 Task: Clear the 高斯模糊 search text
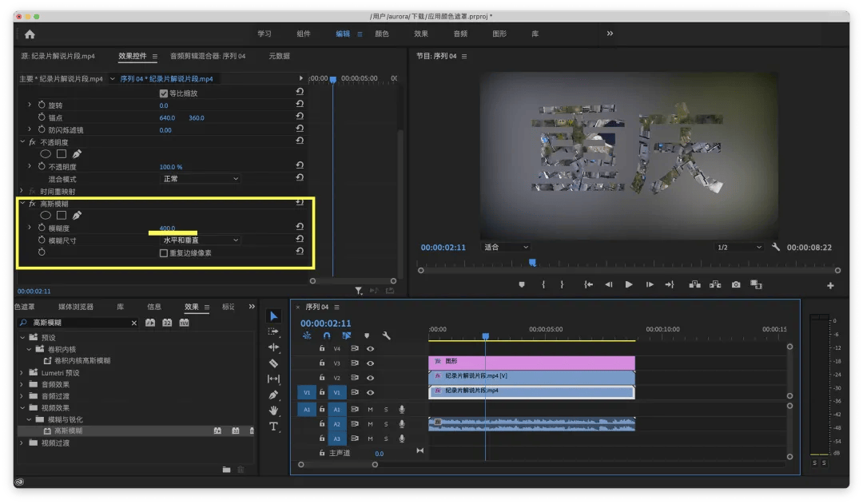pos(133,323)
